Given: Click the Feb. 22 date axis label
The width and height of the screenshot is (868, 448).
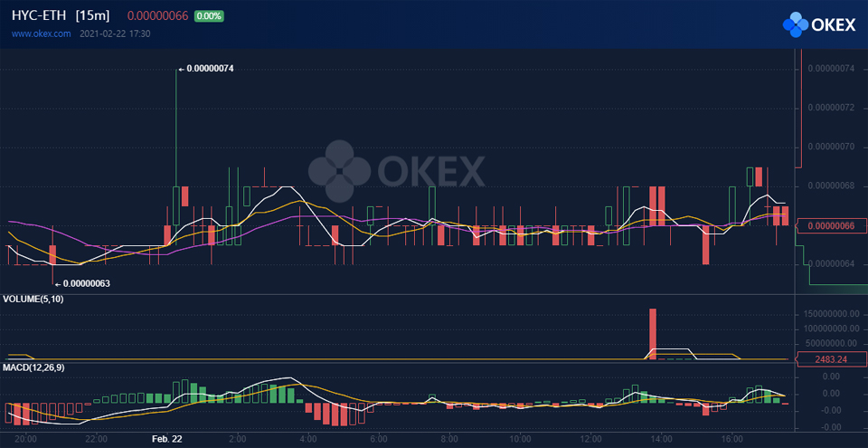Looking at the screenshot, I should click(x=168, y=438).
